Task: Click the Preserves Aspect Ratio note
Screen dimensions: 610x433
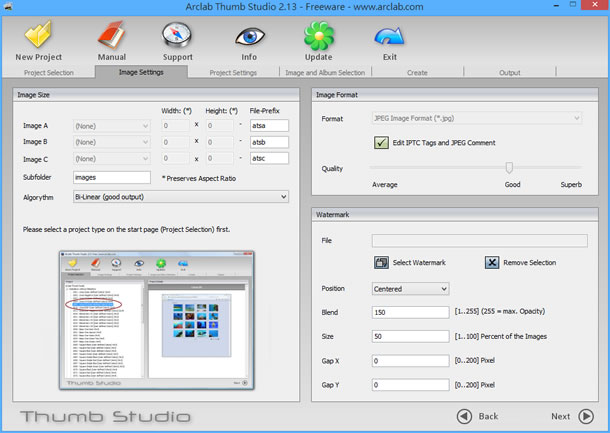Action: coord(199,179)
